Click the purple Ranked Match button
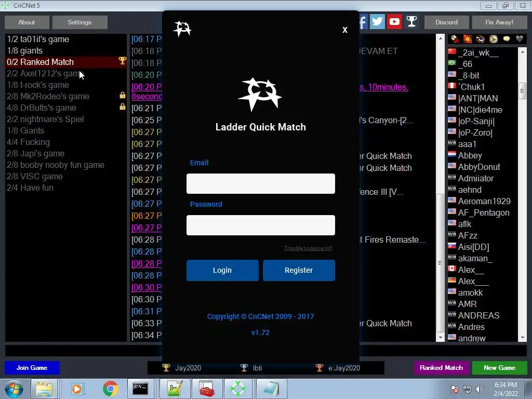This screenshot has width=532, height=399. (441, 368)
